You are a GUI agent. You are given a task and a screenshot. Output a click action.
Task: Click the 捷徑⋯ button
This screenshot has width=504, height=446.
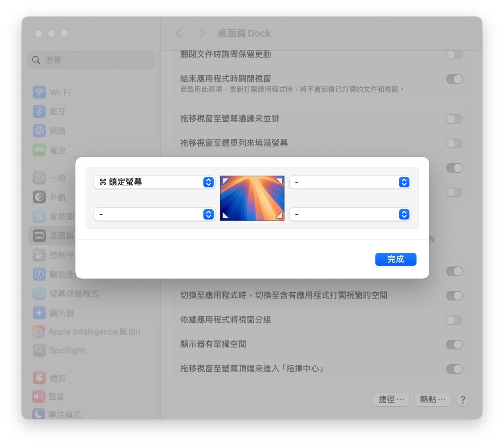[391, 399]
